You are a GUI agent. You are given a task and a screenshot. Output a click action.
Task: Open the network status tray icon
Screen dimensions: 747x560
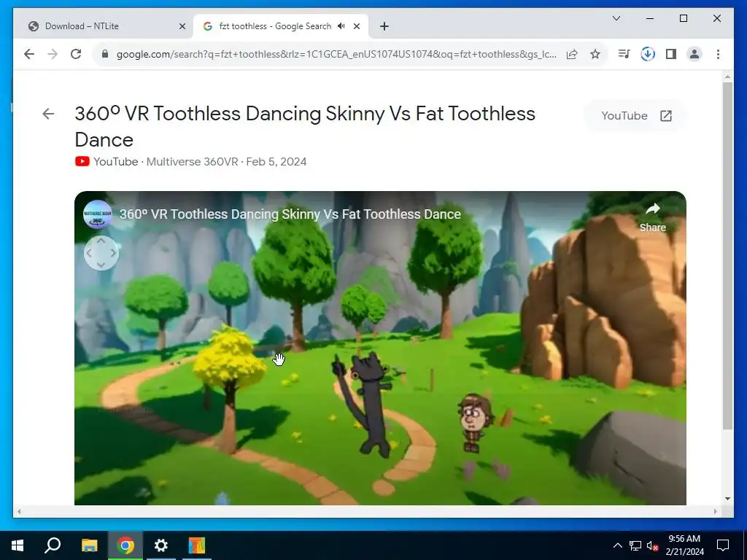635,545
